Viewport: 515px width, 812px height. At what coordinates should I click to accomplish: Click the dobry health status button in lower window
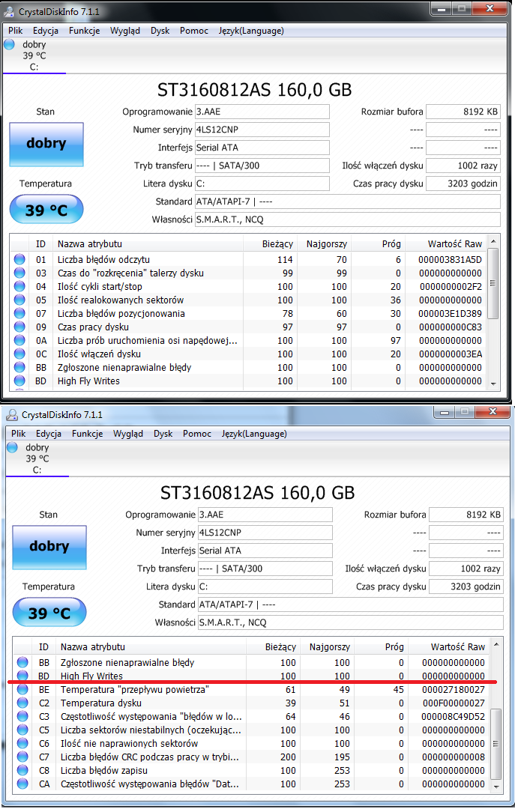(49, 547)
